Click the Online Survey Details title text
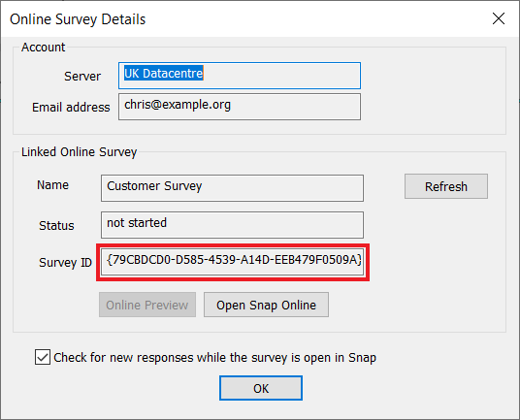 tap(78, 19)
